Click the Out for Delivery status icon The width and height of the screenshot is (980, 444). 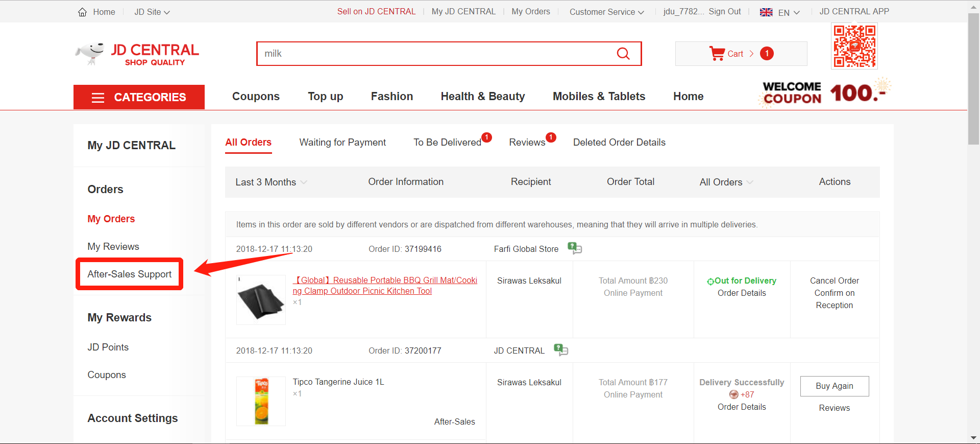(x=710, y=282)
